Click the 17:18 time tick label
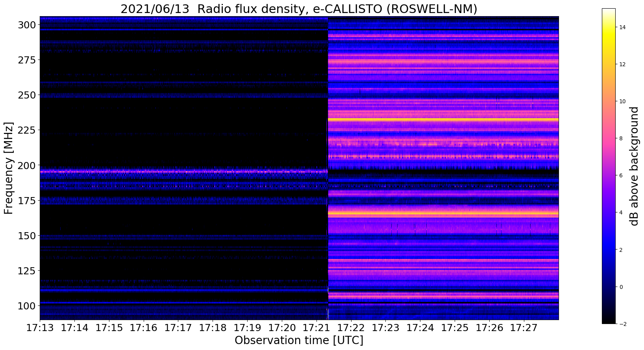The image size is (644, 350). (213, 328)
